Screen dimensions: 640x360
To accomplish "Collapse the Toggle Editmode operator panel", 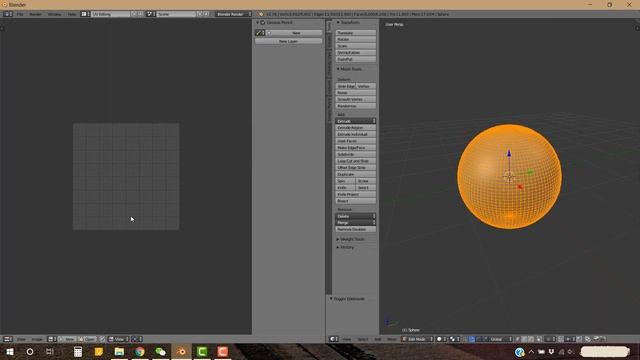I will coord(331,299).
